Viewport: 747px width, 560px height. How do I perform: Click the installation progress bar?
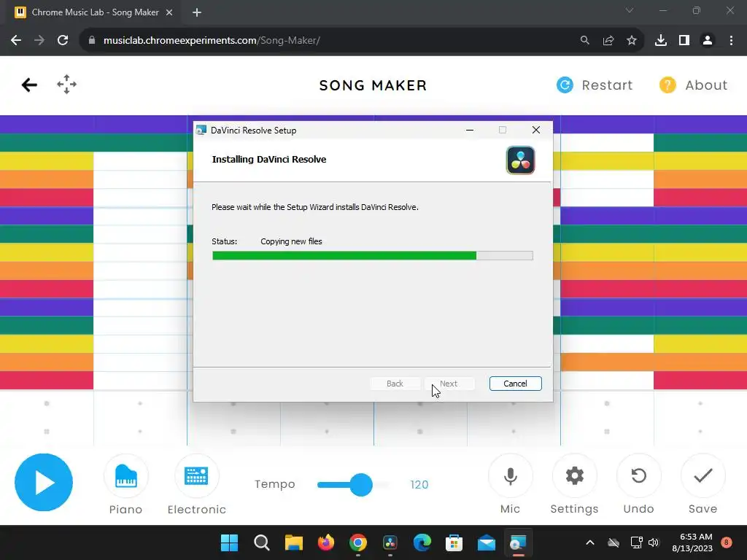[373, 256]
